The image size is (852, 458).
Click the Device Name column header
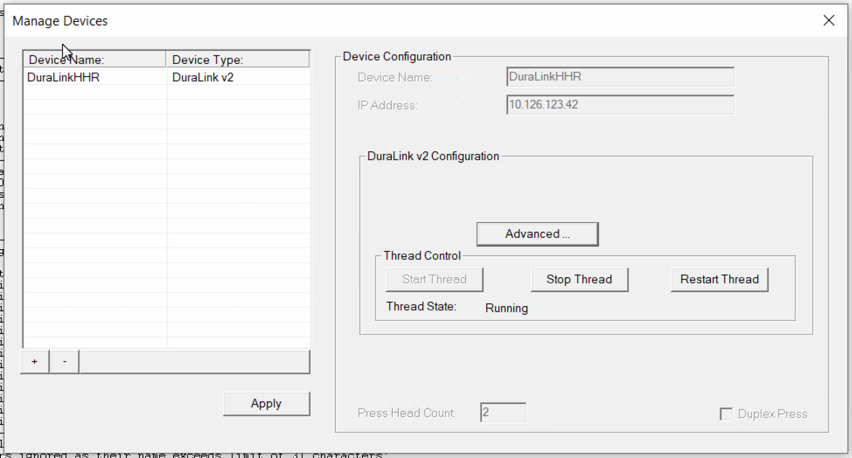point(95,59)
